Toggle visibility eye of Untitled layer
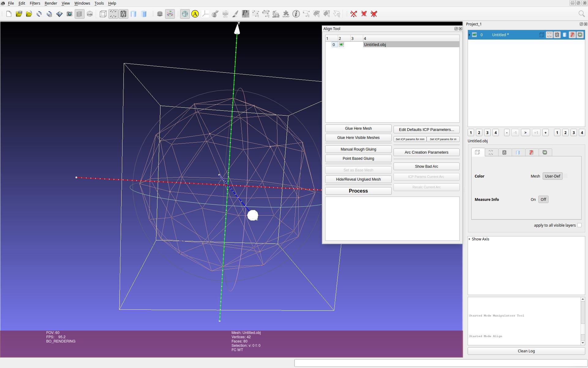 coord(474,35)
